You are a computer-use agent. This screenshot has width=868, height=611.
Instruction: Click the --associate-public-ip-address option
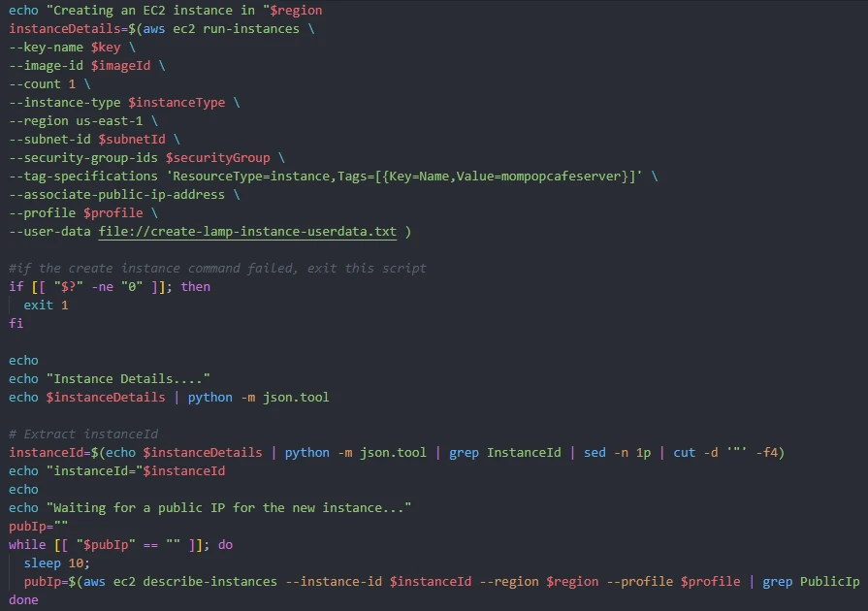click(116, 195)
